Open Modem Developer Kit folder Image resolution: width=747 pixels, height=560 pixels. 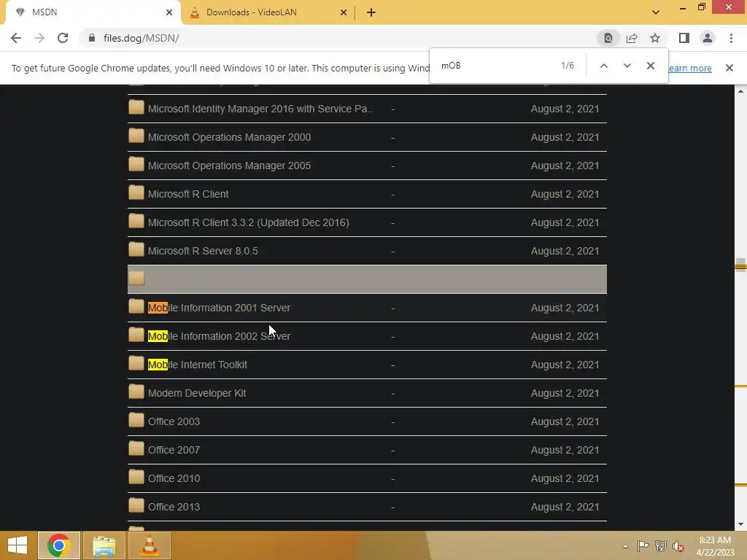[197, 393]
